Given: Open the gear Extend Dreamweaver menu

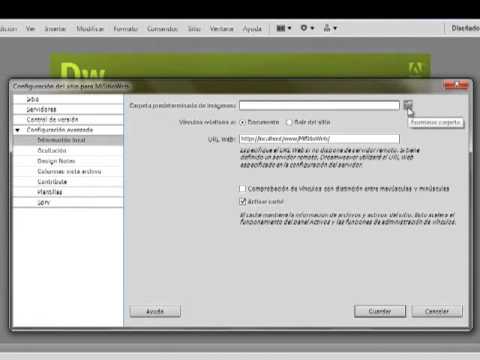Looking at the screenshot, I should tap(307, 28).
